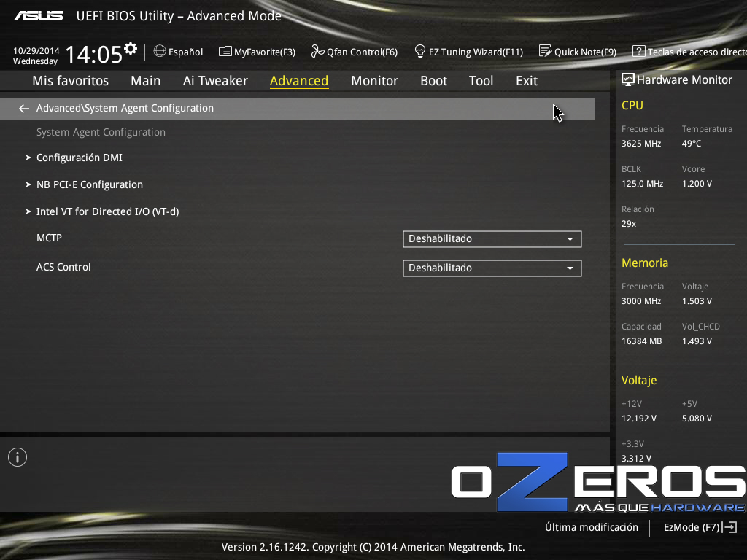Expand Configuración DMI submenu

(79, 157)
